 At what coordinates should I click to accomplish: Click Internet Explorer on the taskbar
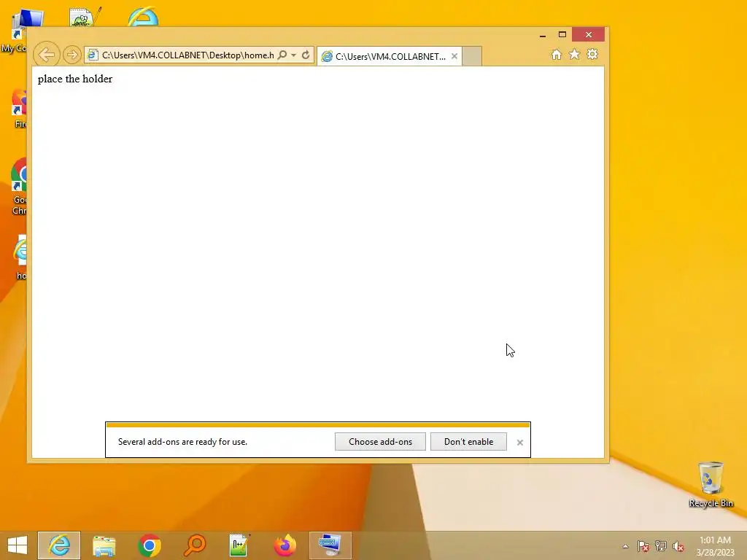coord(59,545)
